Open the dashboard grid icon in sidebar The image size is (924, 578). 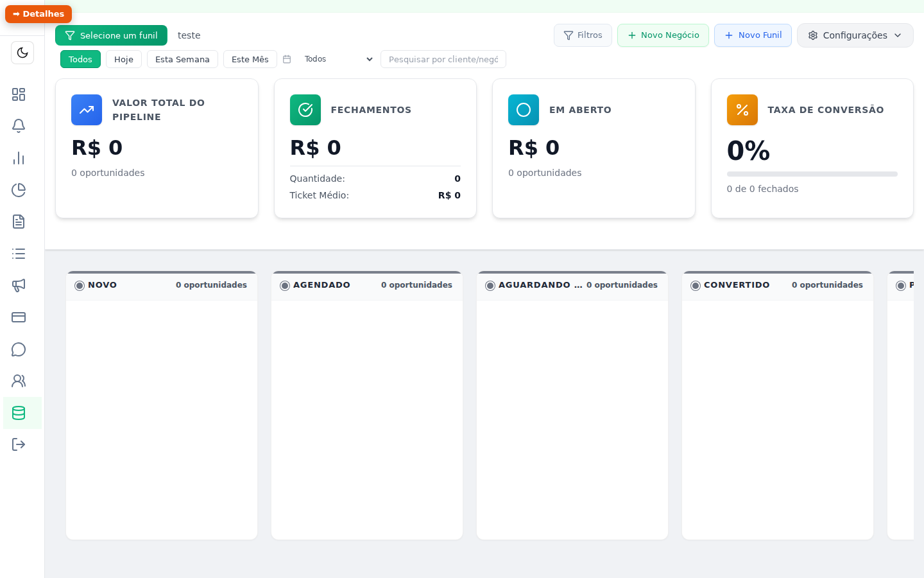19,94
